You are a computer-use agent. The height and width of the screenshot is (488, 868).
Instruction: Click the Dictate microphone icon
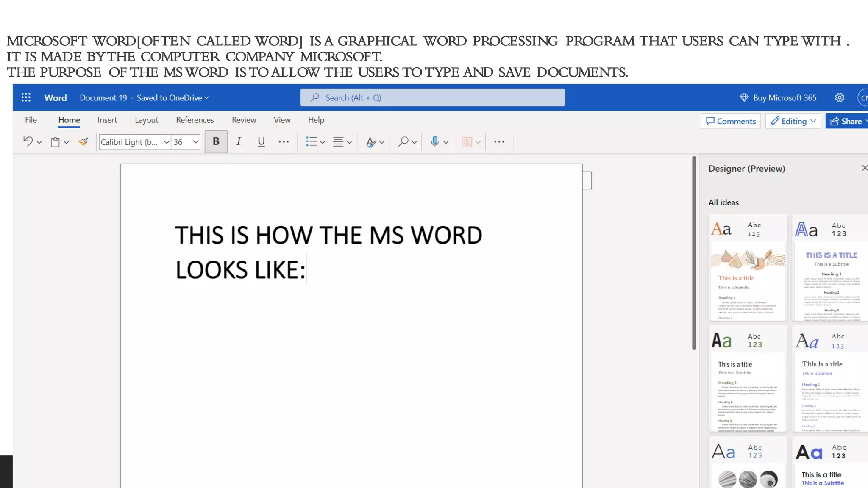point(434,141)
